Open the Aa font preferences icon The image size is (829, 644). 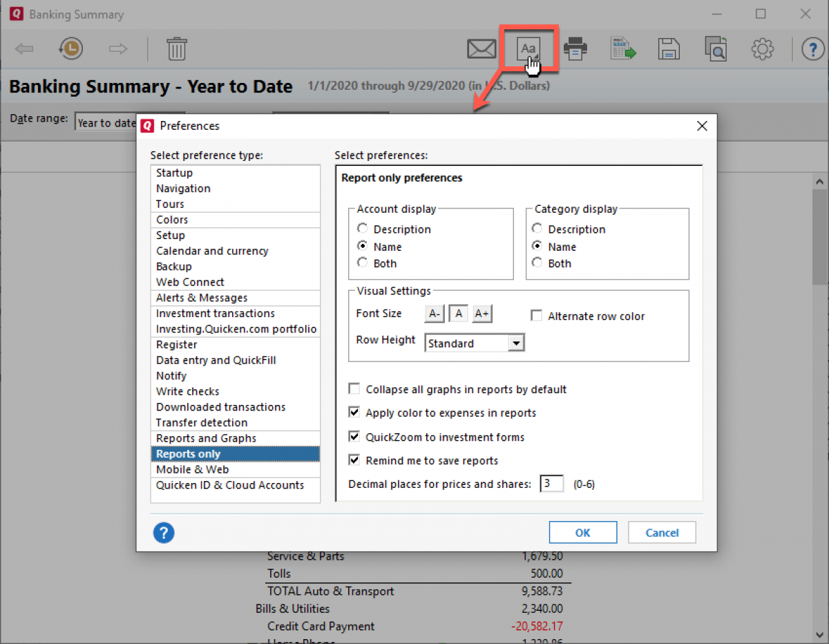pos(528,48)
